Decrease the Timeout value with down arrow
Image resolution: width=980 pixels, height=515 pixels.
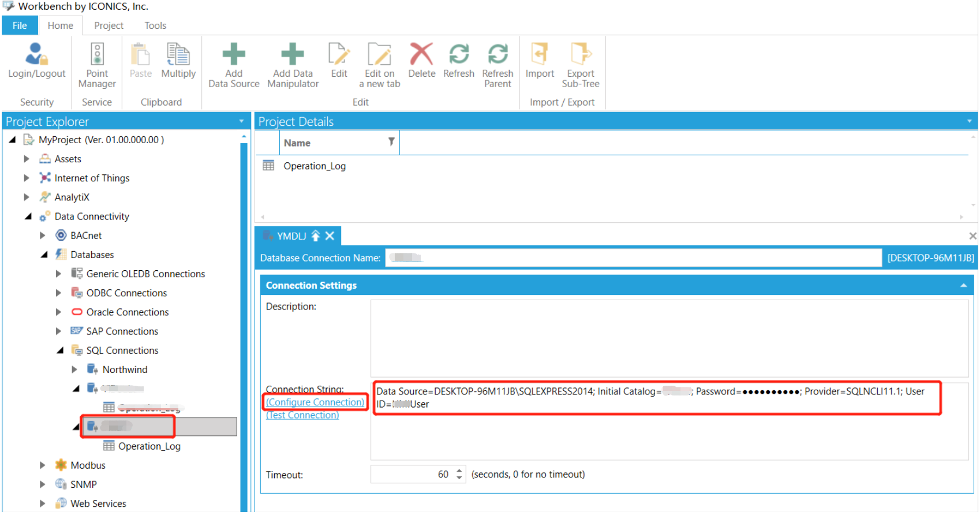pos(459,478)
